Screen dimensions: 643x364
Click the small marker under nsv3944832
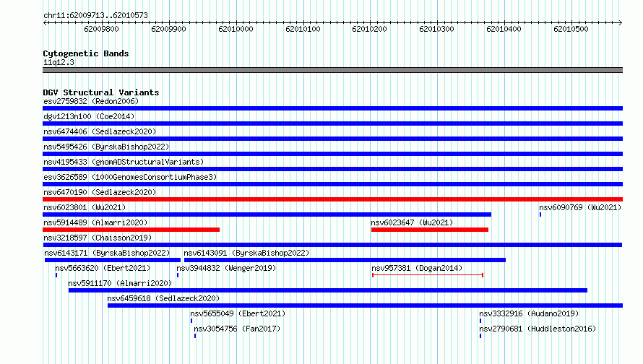178,275
